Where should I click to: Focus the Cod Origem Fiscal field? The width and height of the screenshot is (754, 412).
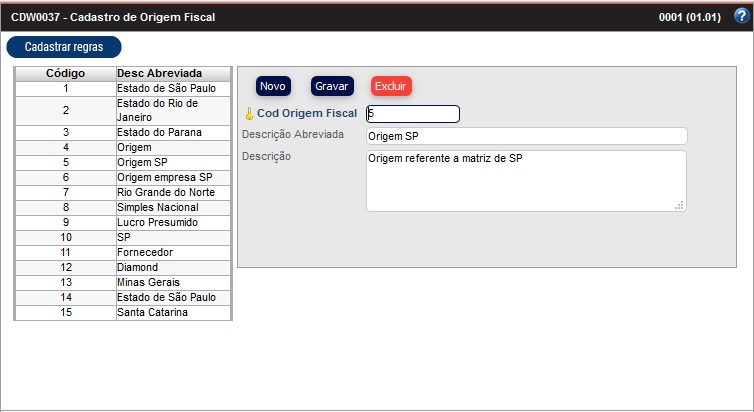412,114
